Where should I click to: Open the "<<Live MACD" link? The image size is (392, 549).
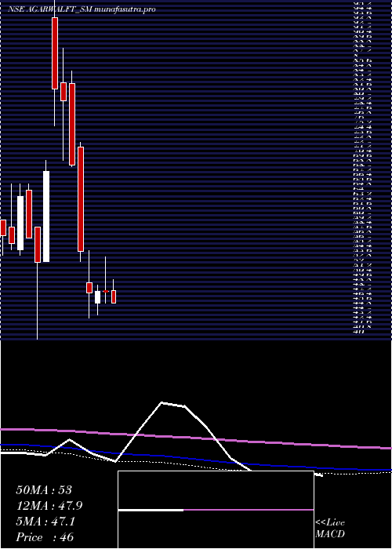click(x=330, y=529)
